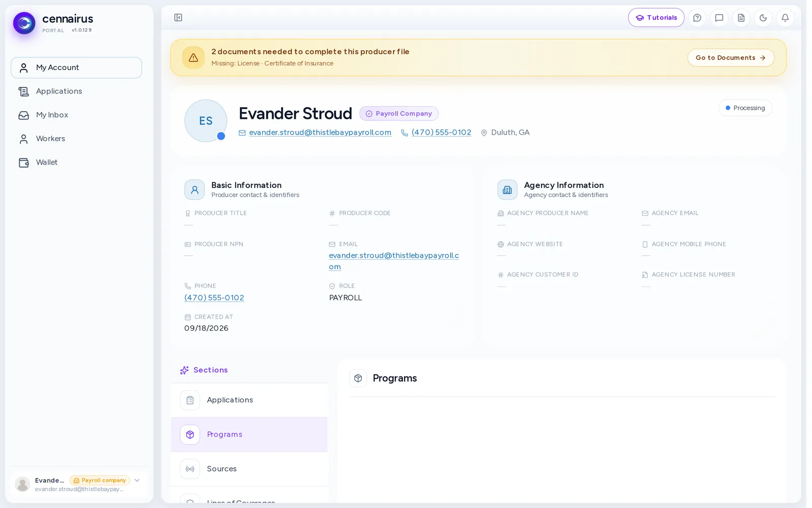Click the Payroll Company badge by name
The width and height of the screenshot is (812, 508).
tap(399, 114)
